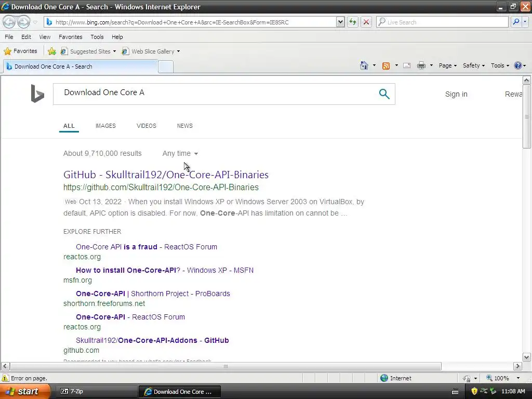Click the green github.com One-Core-API-Binaries URL
The image size is (532, 399).
click(x=161, y=187)
